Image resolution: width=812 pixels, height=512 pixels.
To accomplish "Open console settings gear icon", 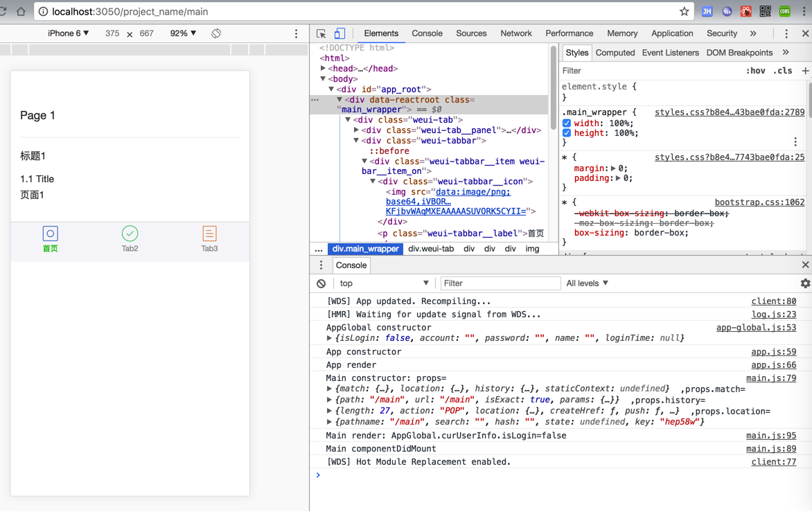I will 805,283.
